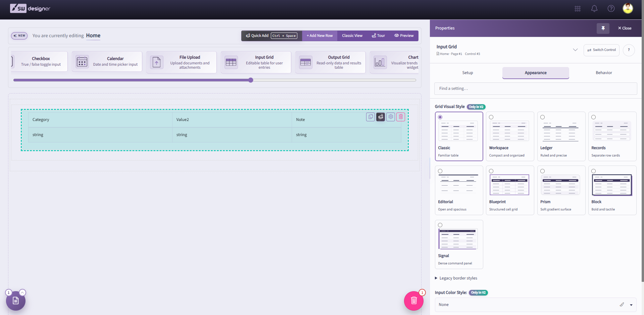The width and height of the screenshot is (644, 315).
Task: Expand Legacy border styles section
Action: click(x=456, y=278)
